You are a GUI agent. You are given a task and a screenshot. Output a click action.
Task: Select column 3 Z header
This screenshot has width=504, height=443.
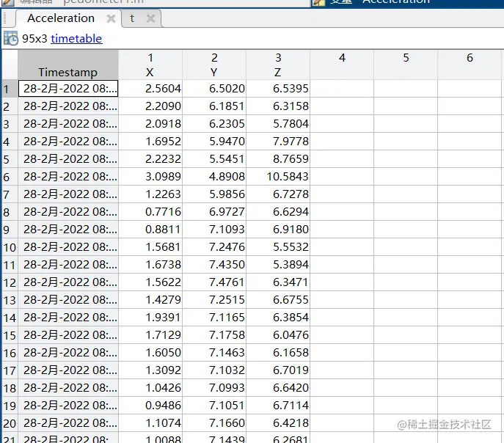[278, 65]
